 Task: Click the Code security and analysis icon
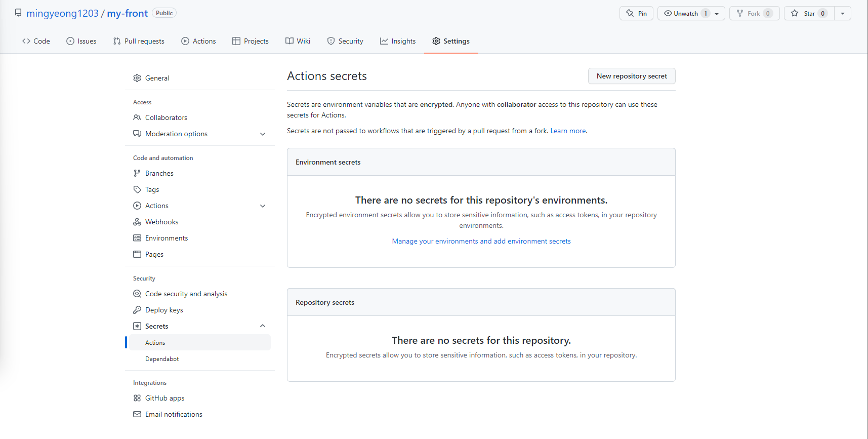[x=137, y=294]
